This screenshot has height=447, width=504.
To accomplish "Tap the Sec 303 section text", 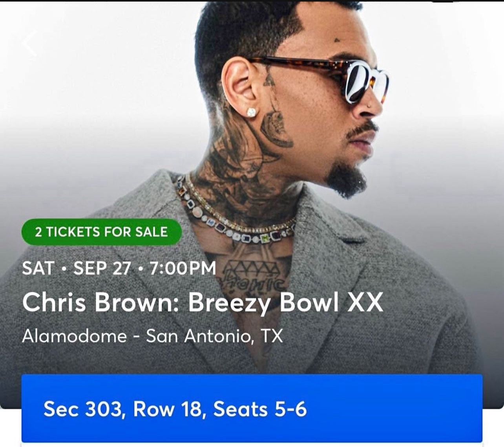I will pos(82,409).
